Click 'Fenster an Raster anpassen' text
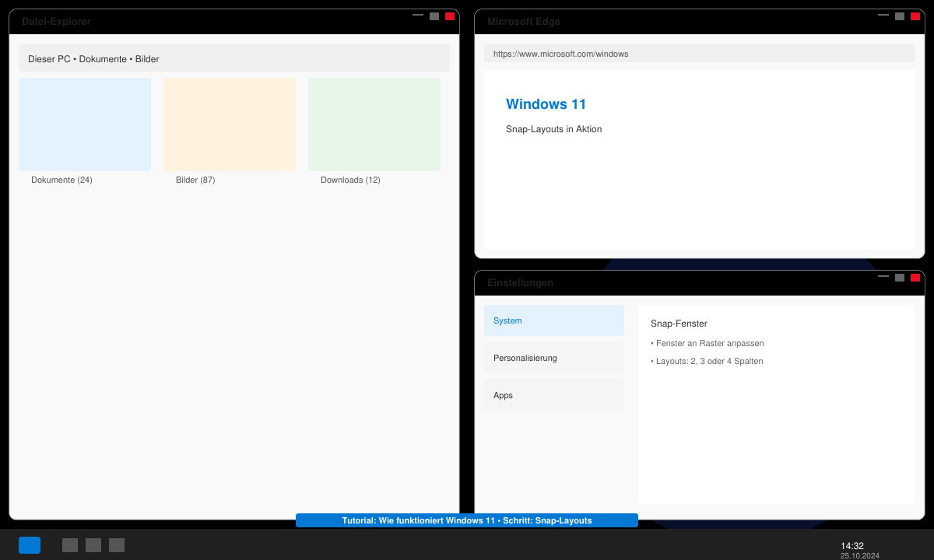This screenshot has height=560, width=934. (707, 343)
